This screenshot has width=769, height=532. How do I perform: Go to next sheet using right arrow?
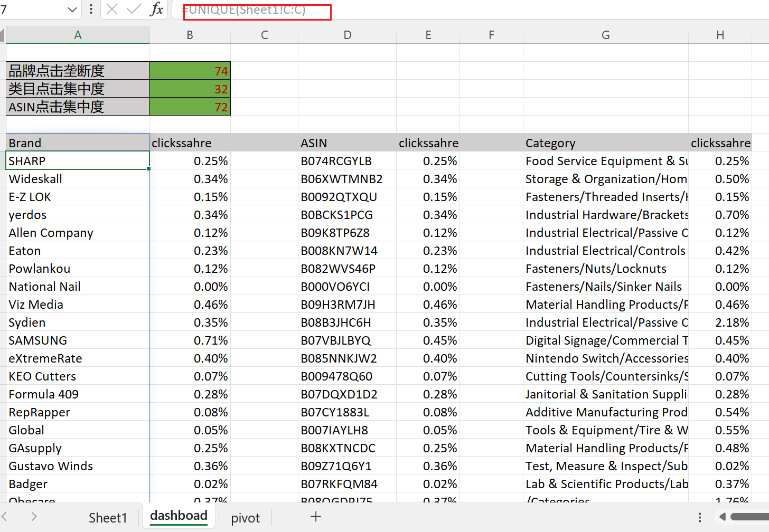[34, 517]
